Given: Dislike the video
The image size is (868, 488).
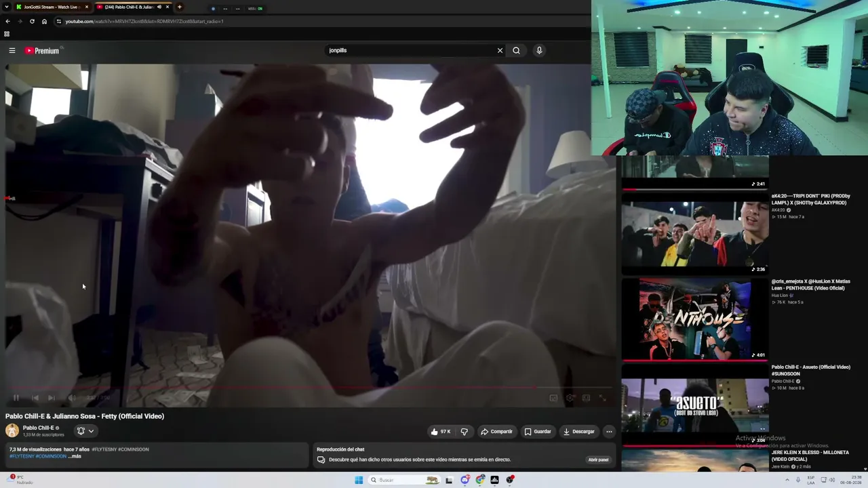Looking at the screenshot, I should pos(464,432).
